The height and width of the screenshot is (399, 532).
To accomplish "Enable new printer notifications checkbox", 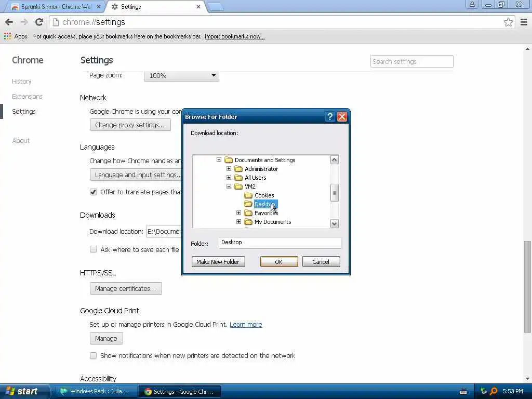I will pos(94,355).
